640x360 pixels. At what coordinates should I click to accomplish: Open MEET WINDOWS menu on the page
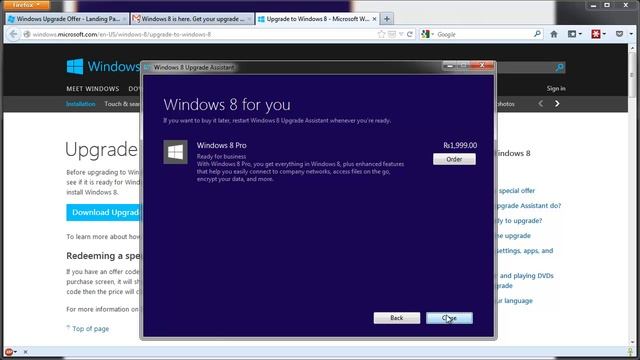[93, 89]
